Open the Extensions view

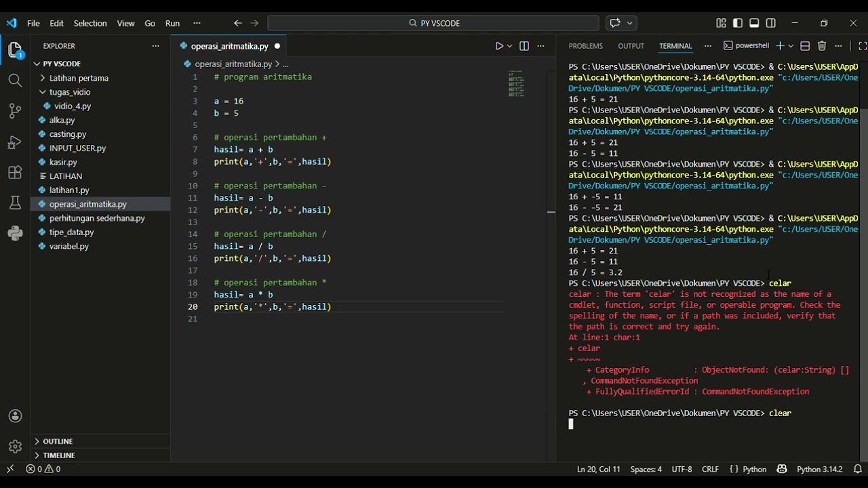[x=15, y=172]
